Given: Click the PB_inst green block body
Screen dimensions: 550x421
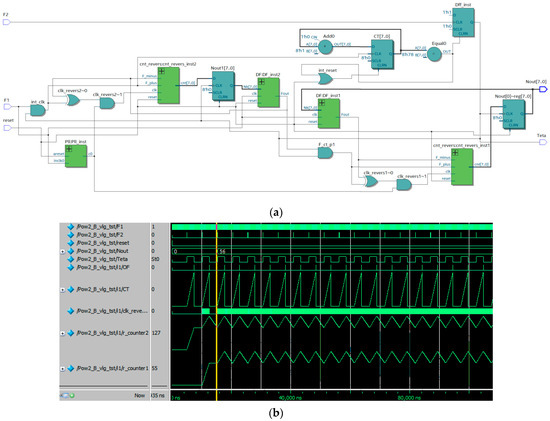Looking at the screenshot, I should click(76, 156).
